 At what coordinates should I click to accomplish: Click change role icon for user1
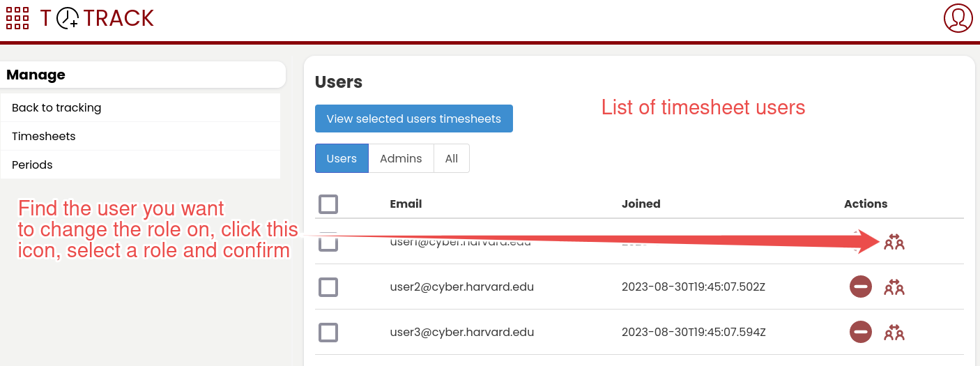[894, 242]
